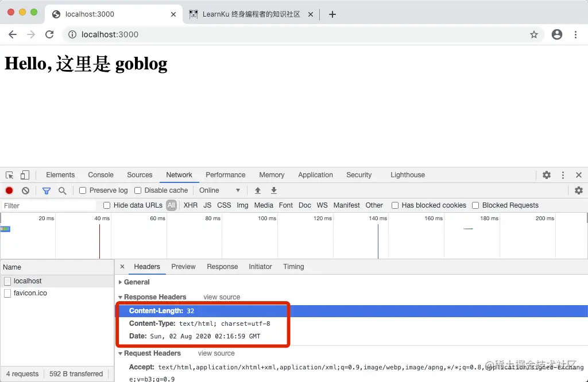Check Blocked Requests filter
Screen dimensions: 588x382
click(x=475, y=205)
